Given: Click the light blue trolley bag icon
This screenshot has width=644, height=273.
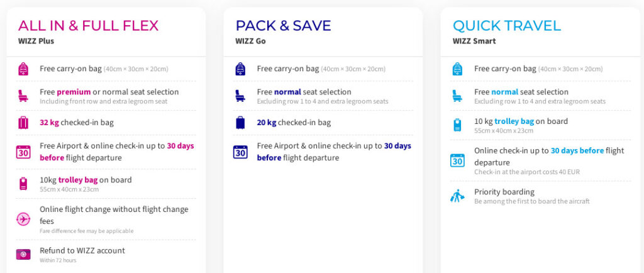Looking at the screenshot, I should point(457,125).
